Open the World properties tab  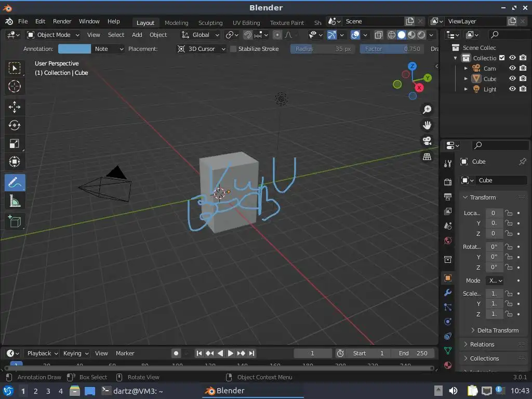pyautogui.click(x=448, y=241)
